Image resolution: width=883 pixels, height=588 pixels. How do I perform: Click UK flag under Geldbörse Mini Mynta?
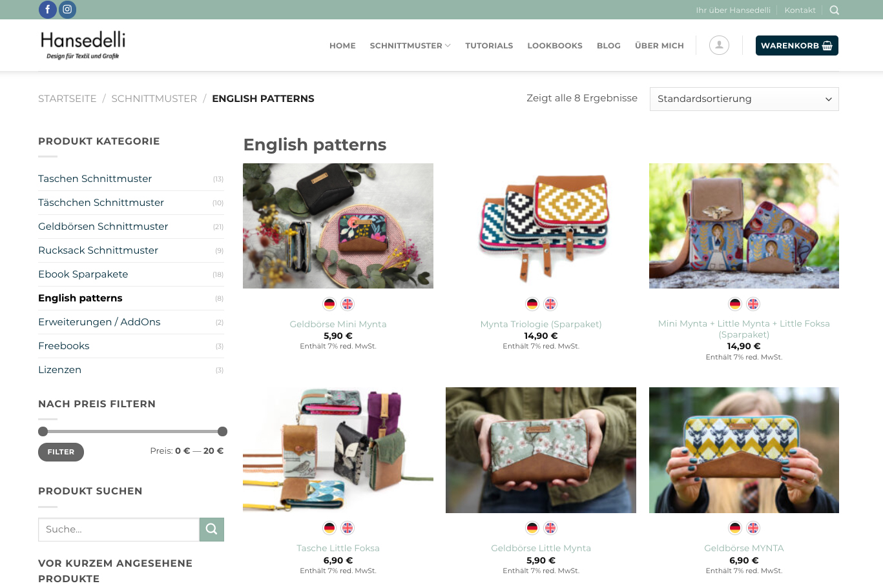pyautogui.click(x=348, y=304)
